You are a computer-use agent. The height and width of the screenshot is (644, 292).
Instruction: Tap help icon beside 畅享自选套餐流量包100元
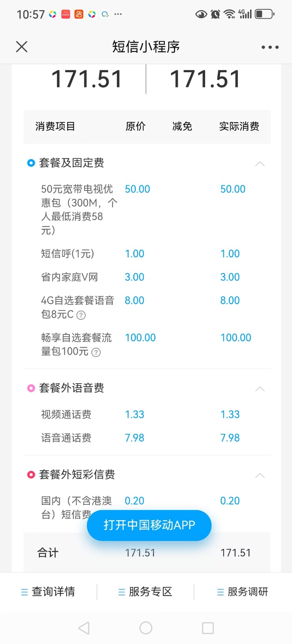point(96,352)
